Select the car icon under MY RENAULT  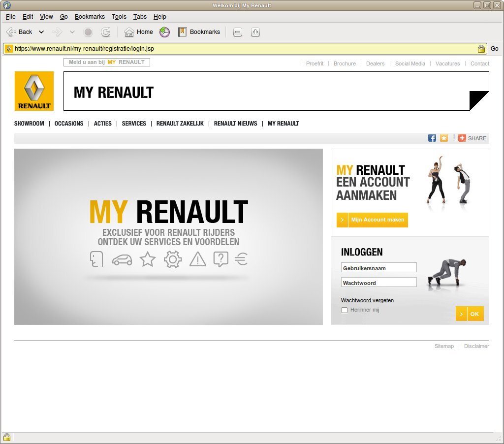122,259
